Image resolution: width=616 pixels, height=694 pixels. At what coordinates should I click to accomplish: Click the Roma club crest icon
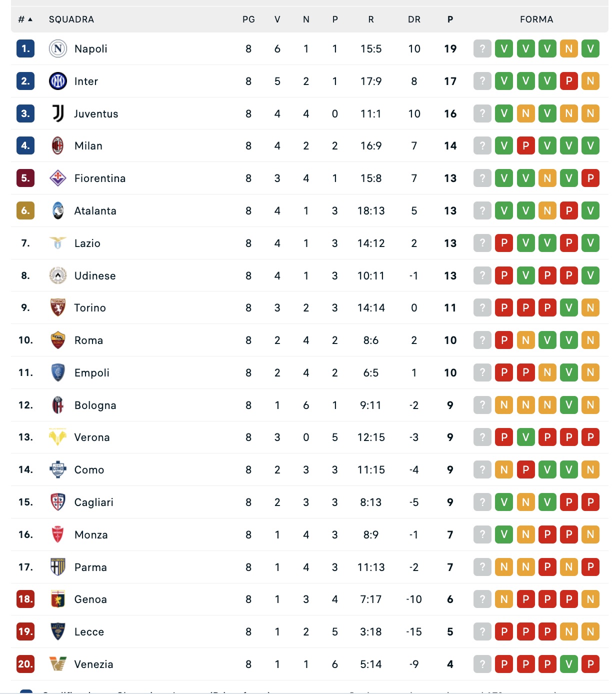pos(58,340)
